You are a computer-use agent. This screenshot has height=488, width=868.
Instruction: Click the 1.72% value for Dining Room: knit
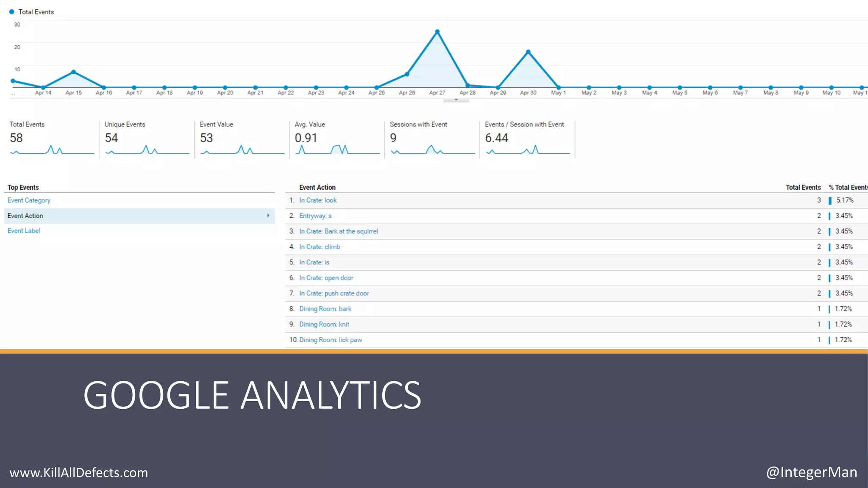tap(843, 324)
